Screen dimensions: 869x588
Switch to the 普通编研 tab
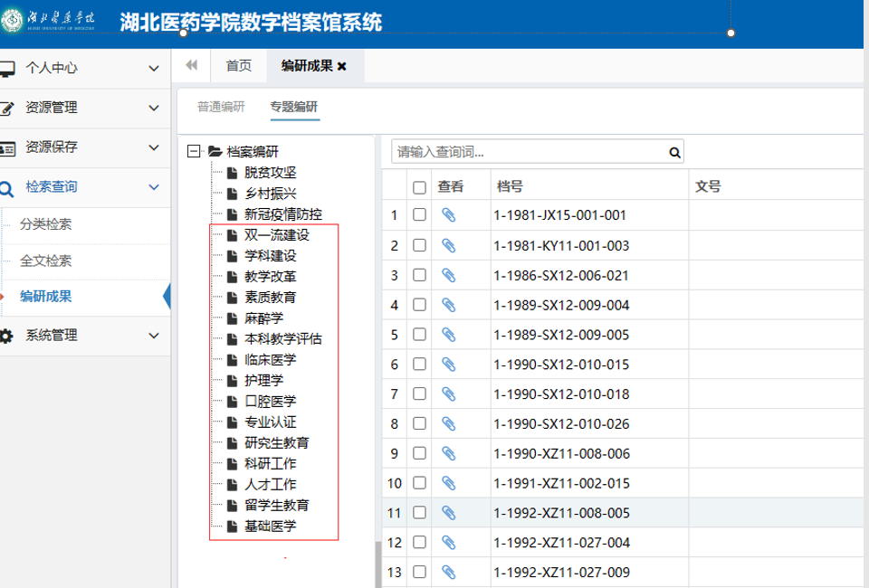coord(221,107)
